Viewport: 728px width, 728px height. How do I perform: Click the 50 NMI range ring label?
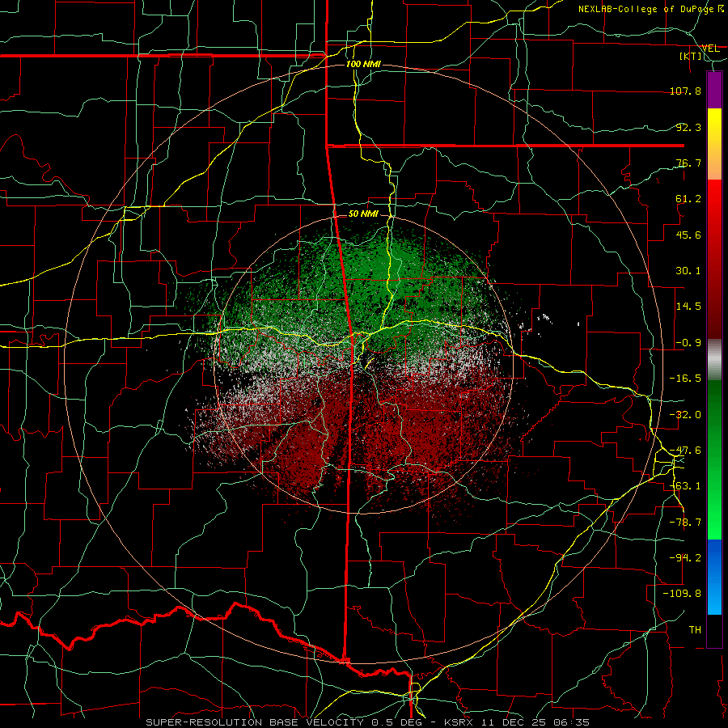(363, 214)
